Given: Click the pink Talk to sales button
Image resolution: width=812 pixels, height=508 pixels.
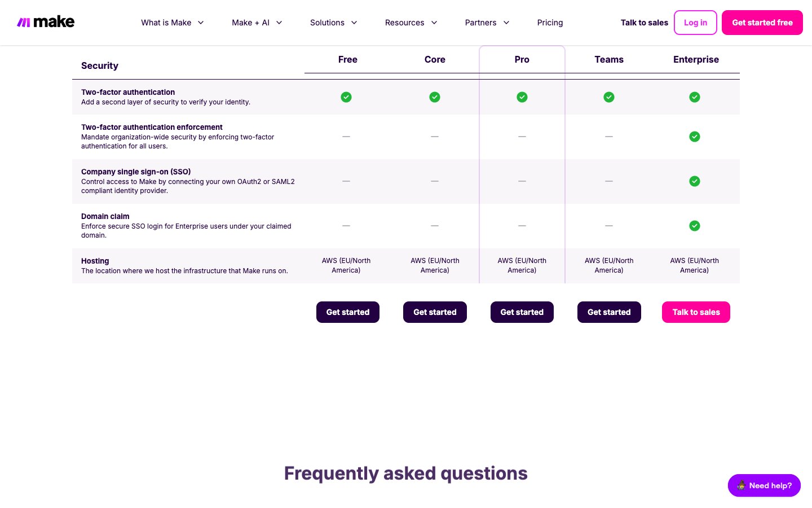Looking at the screenshot, I should (696, 312).
